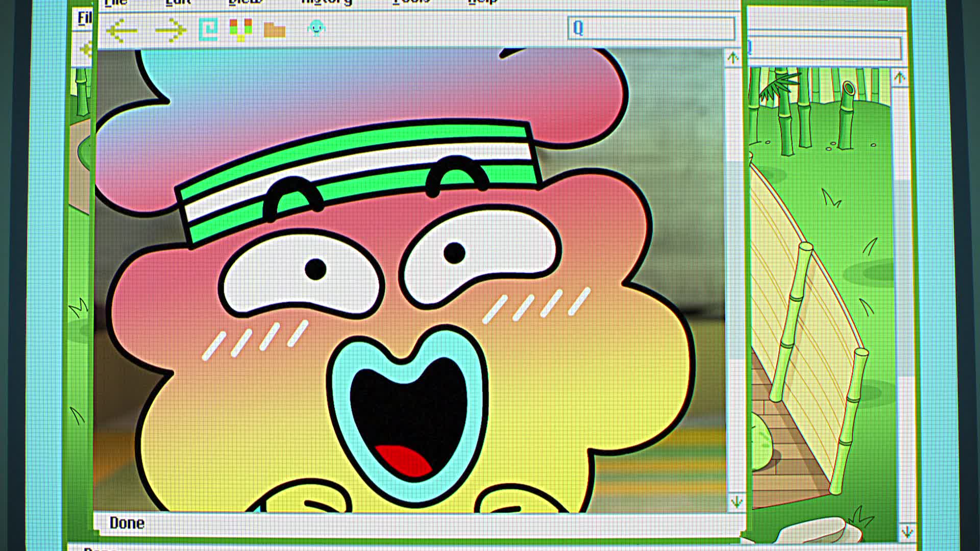Open the History menu
Screen dimensions: 980x551
point(327,3)
